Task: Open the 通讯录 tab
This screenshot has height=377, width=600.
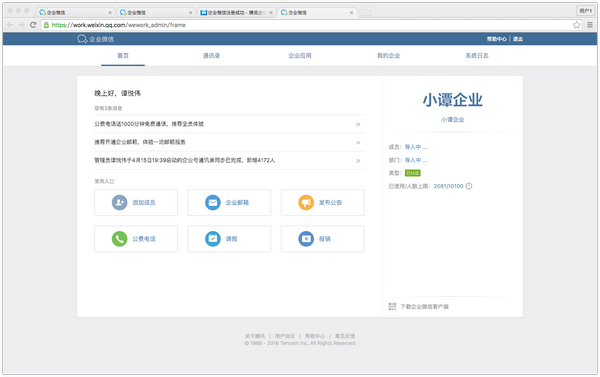Action: (212, 56)
